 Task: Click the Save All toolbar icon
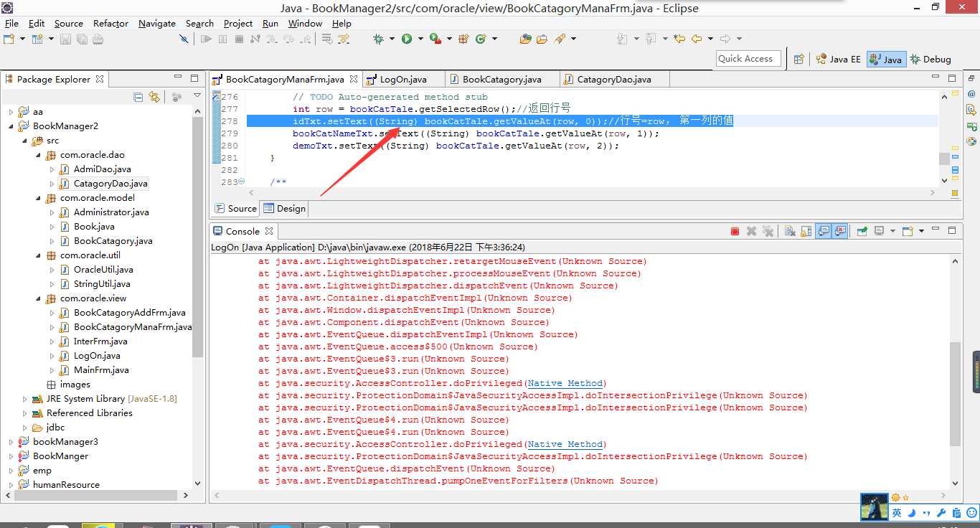(82, 39)
